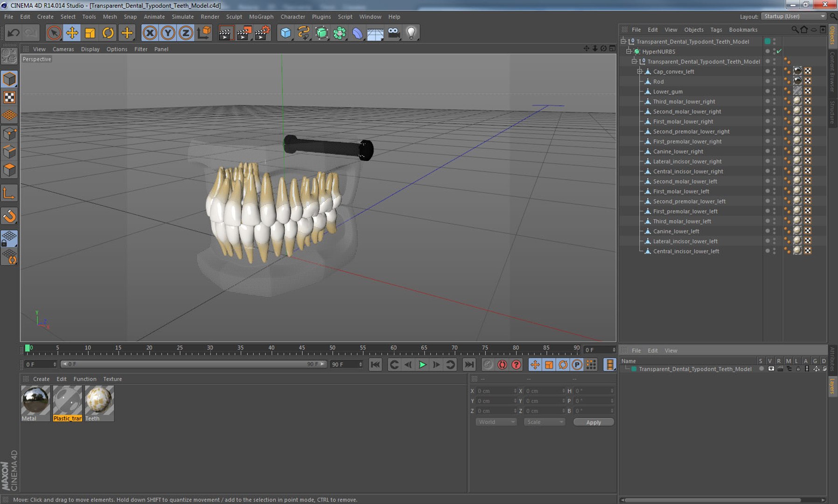Switch coordinate system icon
The height and width of the screenshot is (504, 838).
204,33
